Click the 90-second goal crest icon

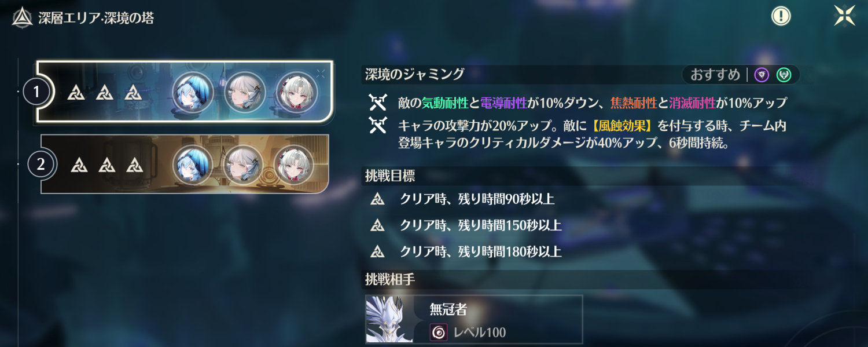pyautogui.click(x=377, y=200)
